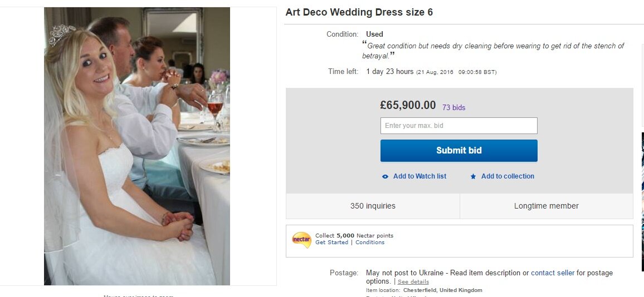
Task: Click the Art Deco Wedding Dress title
Action: (359, 12)
